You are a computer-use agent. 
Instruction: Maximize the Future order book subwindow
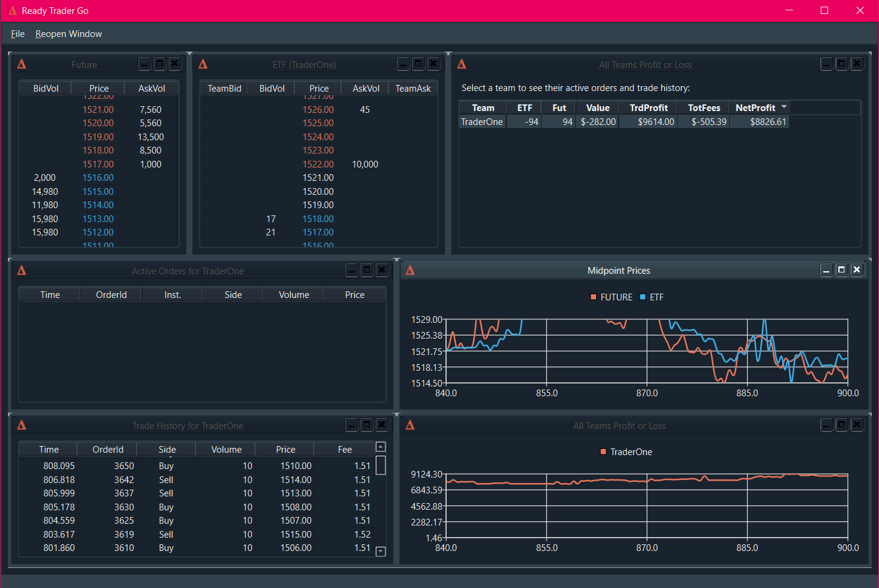160,64
